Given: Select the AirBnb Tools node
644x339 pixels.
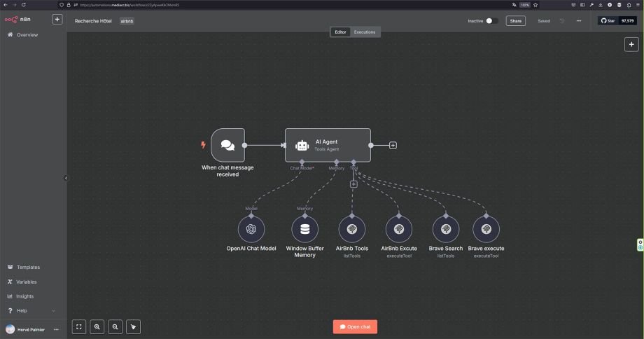Looking at the screenshot, I should pyautogui.click(x=352, y=229).
